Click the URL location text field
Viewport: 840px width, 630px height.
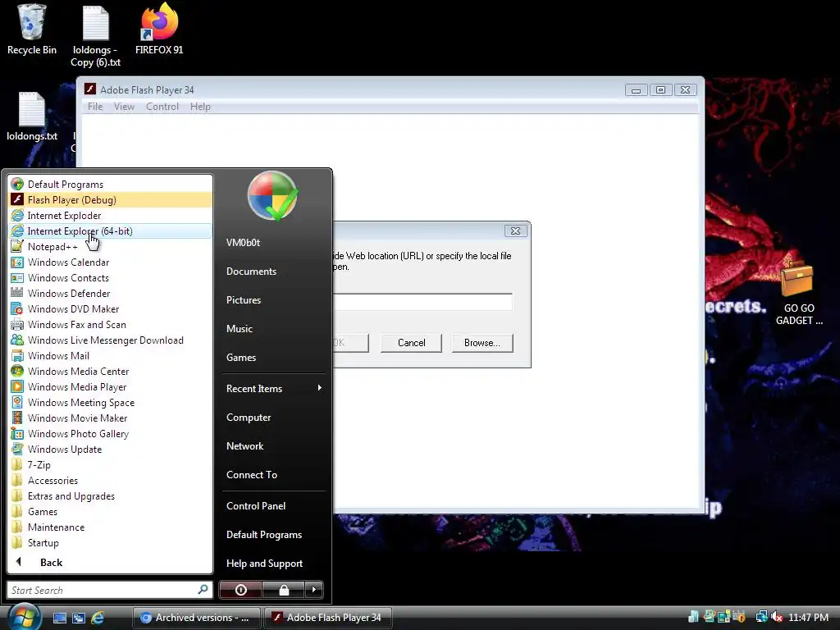(x=422, y=302)
